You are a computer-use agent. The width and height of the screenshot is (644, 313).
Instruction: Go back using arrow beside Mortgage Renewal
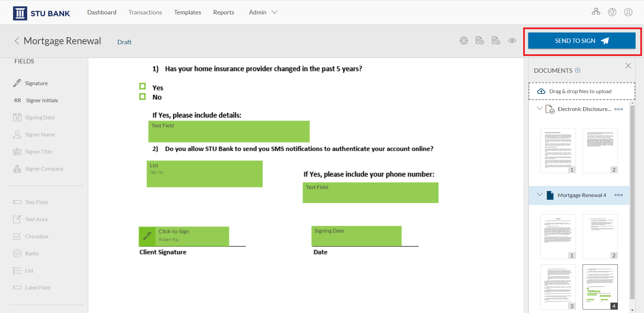[x=17, y=41]
